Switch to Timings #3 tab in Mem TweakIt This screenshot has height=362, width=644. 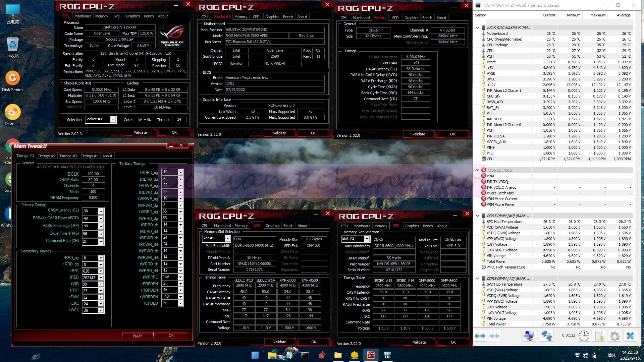(x=68, y=156)
